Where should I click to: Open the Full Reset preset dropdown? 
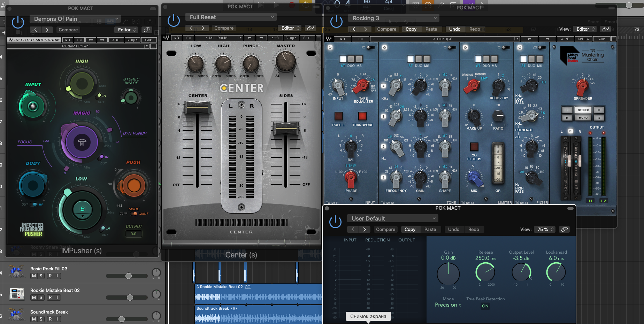tap(231, 17)
